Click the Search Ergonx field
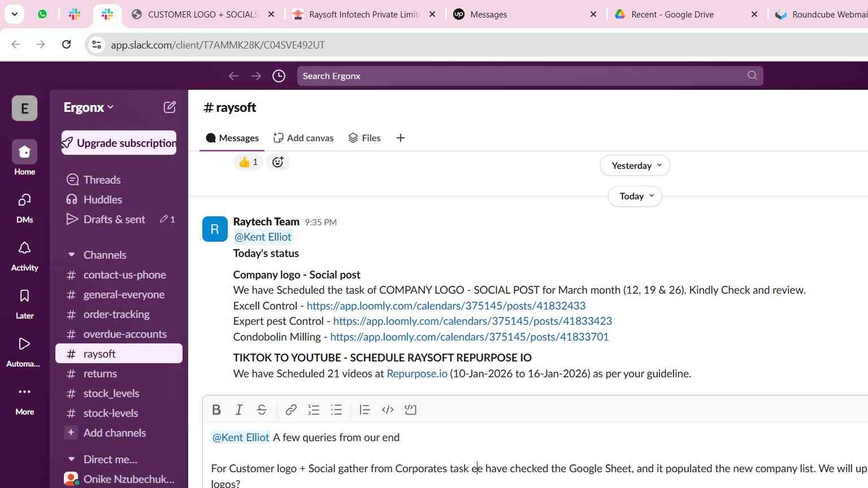The image size is (868, 488). (x=530, y=76)
